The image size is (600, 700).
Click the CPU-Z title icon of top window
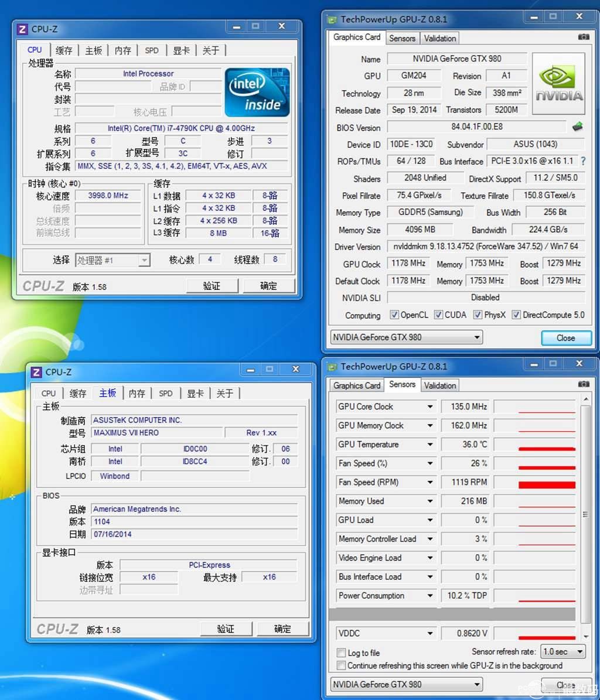22,29
